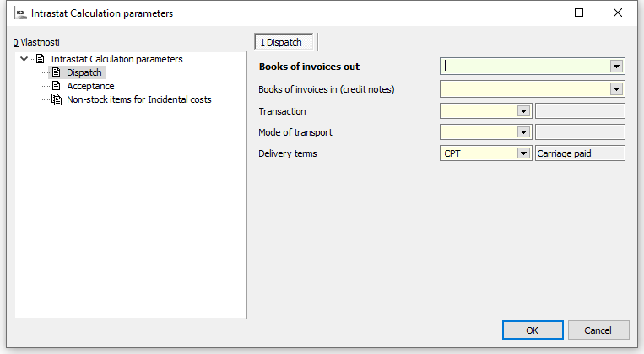Click the Transaction description field
Viewport: 644px width, 354px height.
click(x=580, y=110)
